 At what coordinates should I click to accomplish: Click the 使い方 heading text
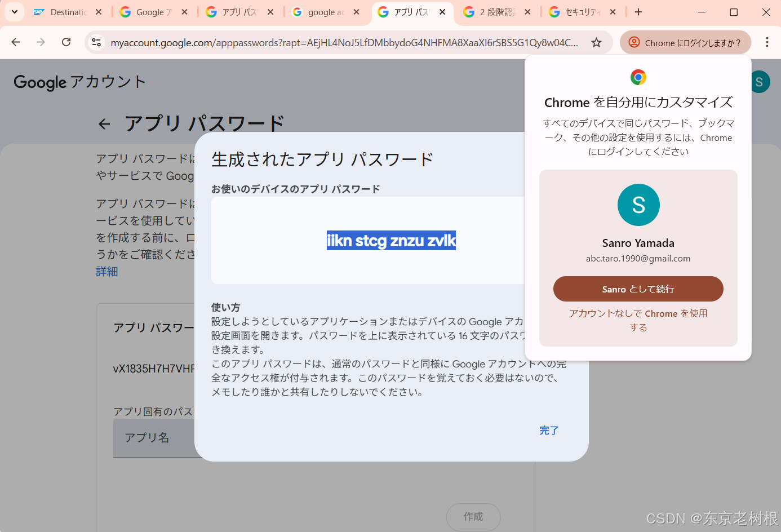coord(225,307)
